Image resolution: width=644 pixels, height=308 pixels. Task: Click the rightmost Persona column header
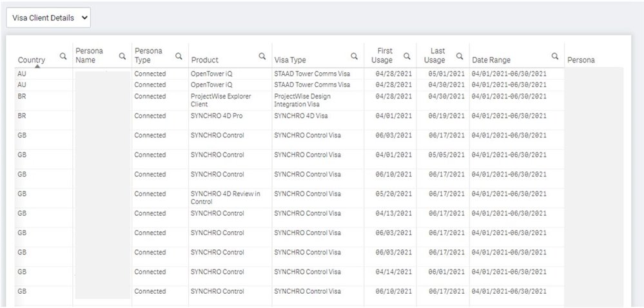tap(581, 60)
